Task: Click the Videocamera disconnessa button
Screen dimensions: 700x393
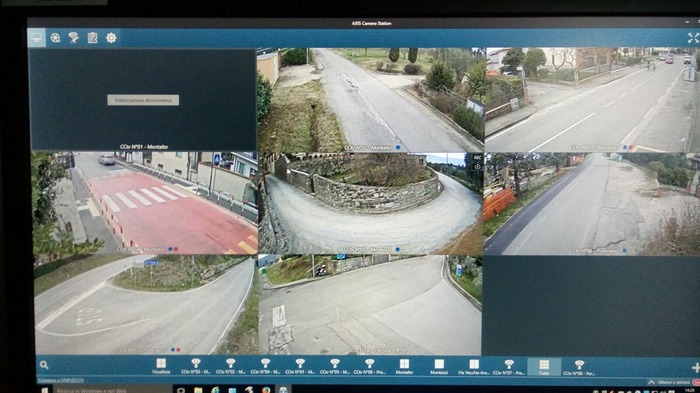Action: pos(143,100)
